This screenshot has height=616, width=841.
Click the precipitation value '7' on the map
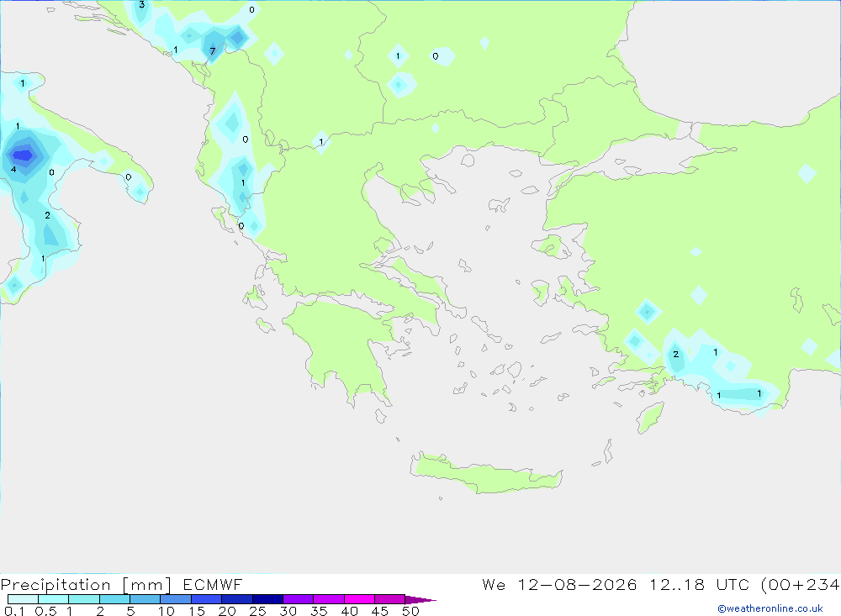pos(213,51)
